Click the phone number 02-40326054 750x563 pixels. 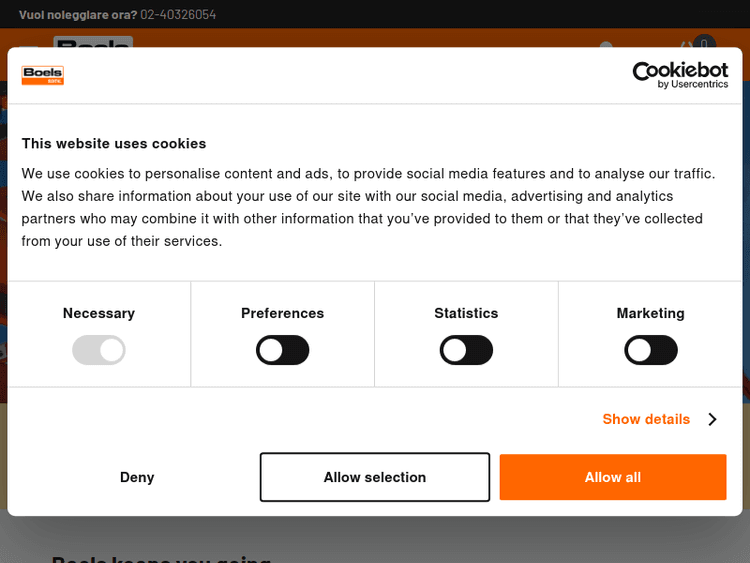(x=178, y=14)
